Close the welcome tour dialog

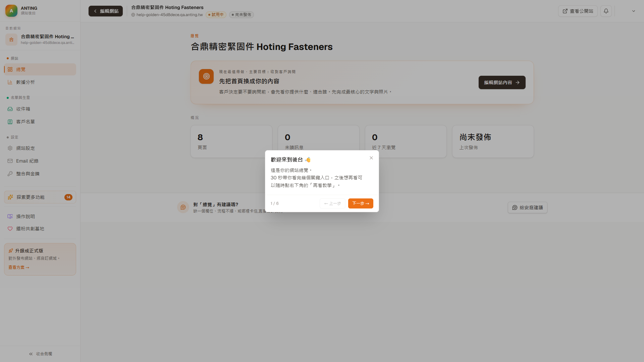pyautogui.click(x=371, y=158)
